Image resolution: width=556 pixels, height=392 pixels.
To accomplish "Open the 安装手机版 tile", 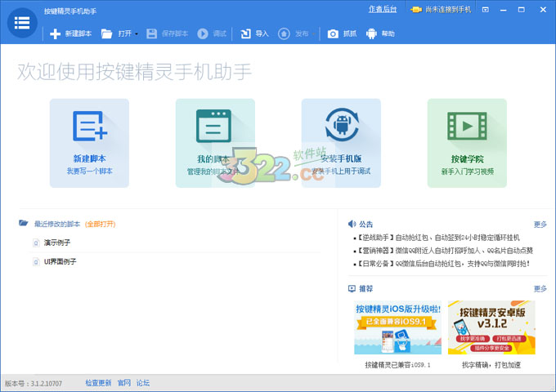I will [341, 143].
